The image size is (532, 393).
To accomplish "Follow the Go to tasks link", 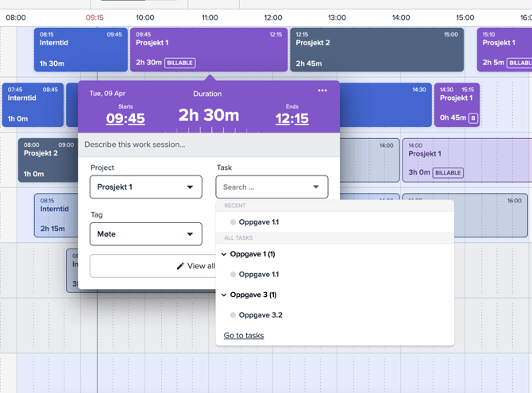I will 244,336.
